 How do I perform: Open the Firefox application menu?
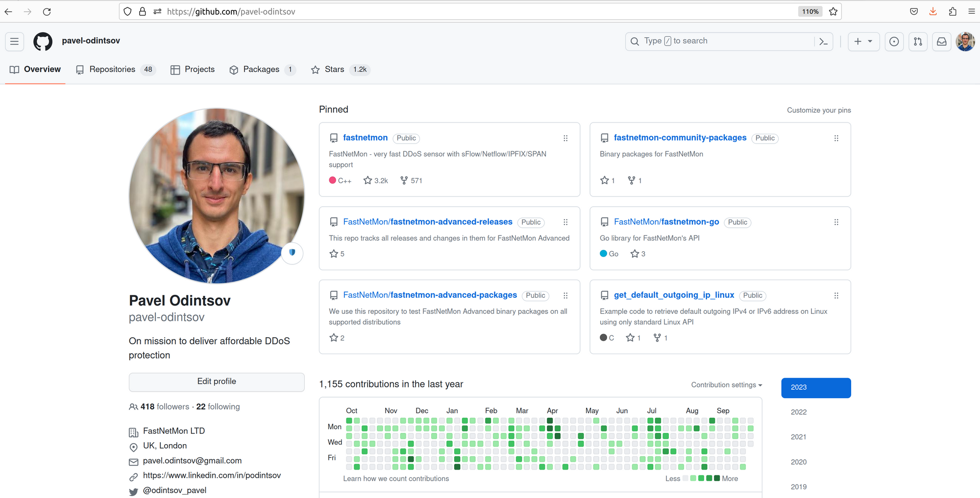[x=972, y=12]
